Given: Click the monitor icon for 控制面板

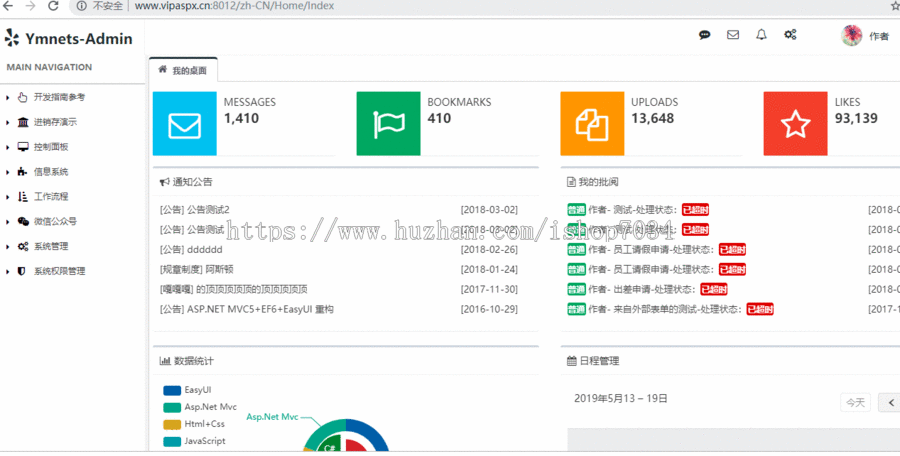Looking at the screenshot, I should click(22, 147).
